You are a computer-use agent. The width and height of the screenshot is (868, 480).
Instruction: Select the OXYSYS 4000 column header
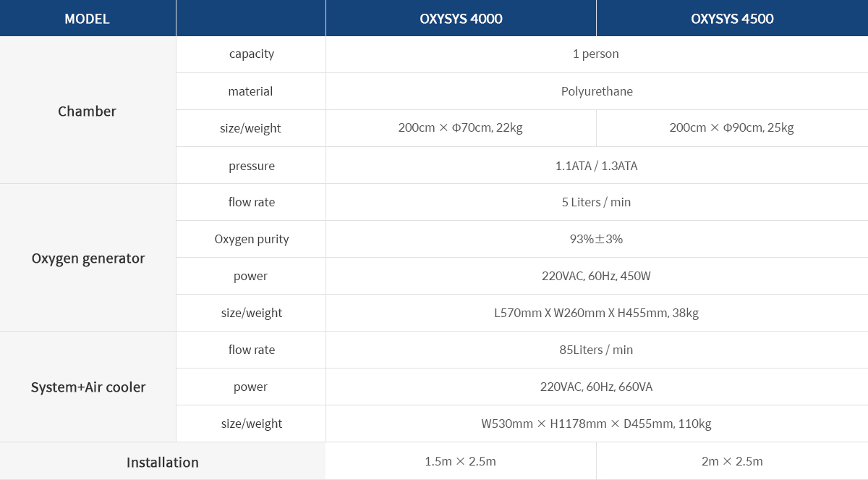pos(461,18)
